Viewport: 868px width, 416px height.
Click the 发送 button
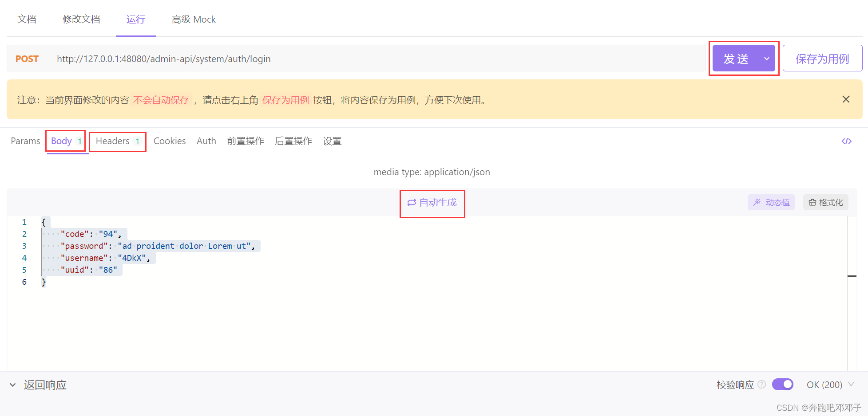click(736, 59)
